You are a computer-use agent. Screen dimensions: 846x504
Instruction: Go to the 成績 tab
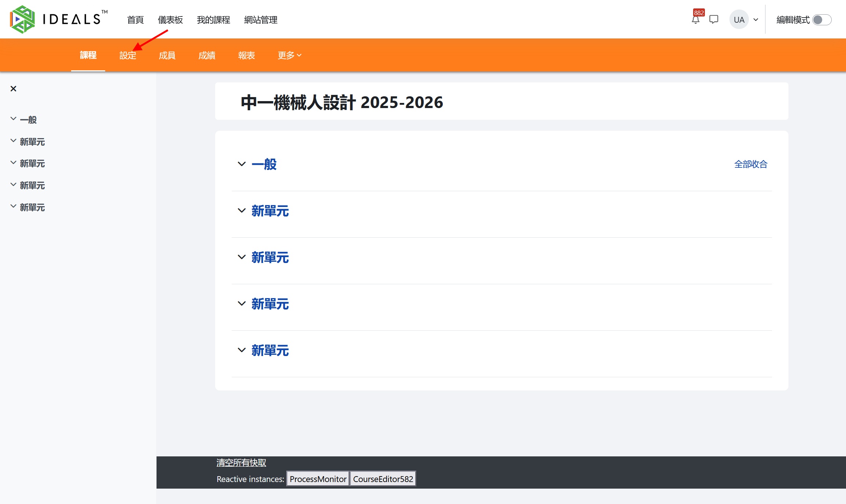tap(207, 55)
